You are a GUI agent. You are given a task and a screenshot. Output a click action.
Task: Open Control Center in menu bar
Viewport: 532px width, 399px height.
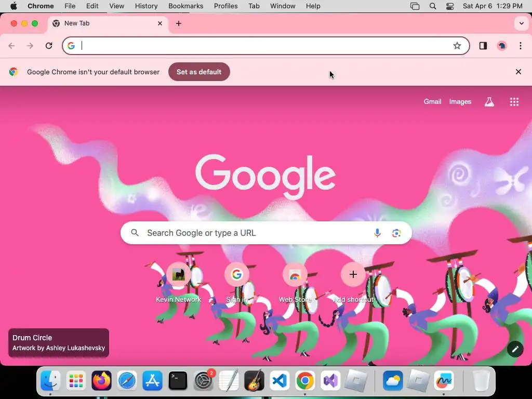[x=450, y=6]
